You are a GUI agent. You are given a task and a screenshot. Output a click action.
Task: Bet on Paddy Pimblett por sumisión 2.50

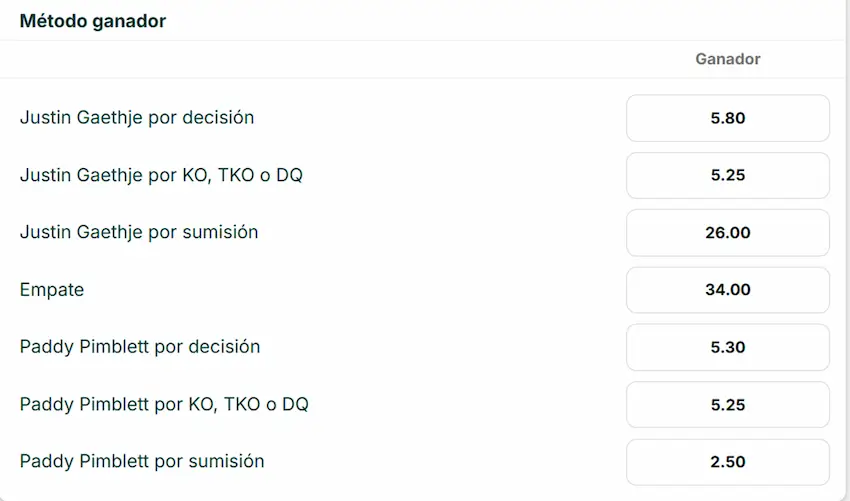[727, 462]
